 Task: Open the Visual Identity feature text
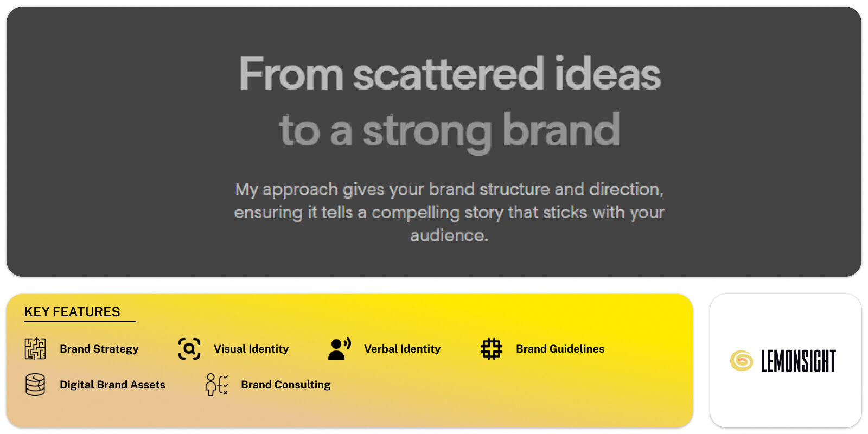click(251, 349)
